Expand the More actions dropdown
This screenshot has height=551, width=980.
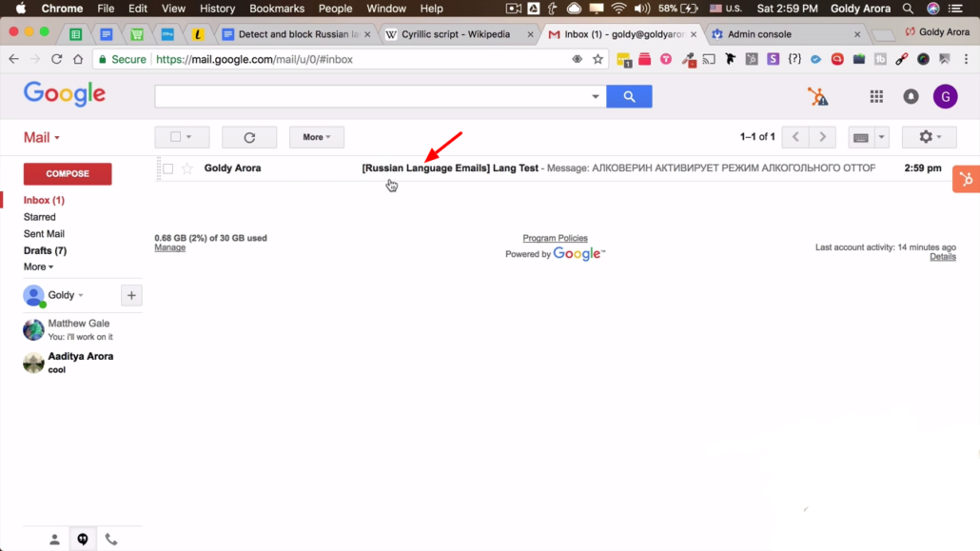point(316,137)
